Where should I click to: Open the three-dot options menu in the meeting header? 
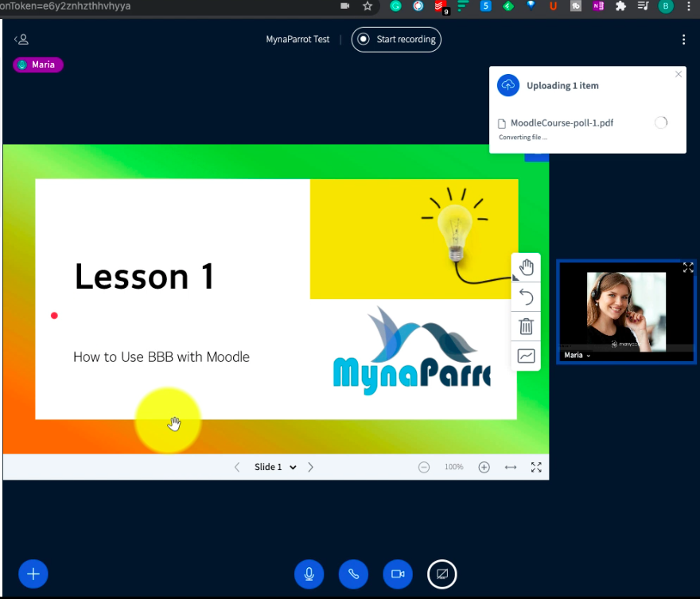click(x=683, y=40)
